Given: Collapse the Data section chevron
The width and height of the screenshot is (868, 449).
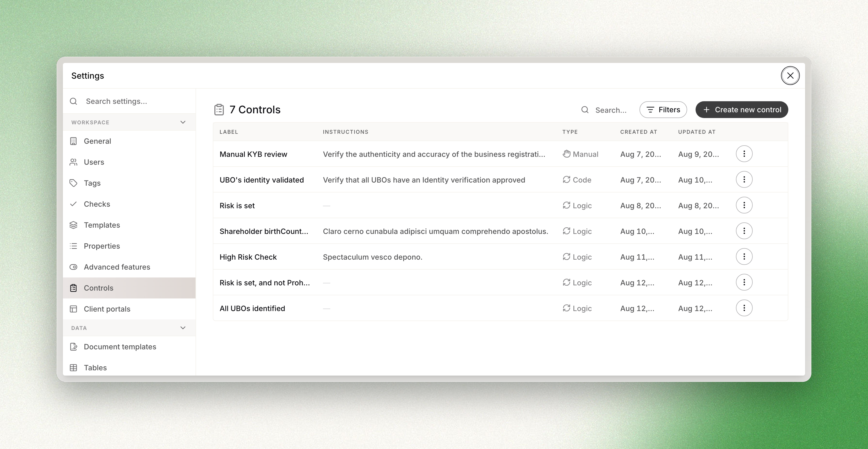Looking at the screenshot, I should [x=183, y=328].
